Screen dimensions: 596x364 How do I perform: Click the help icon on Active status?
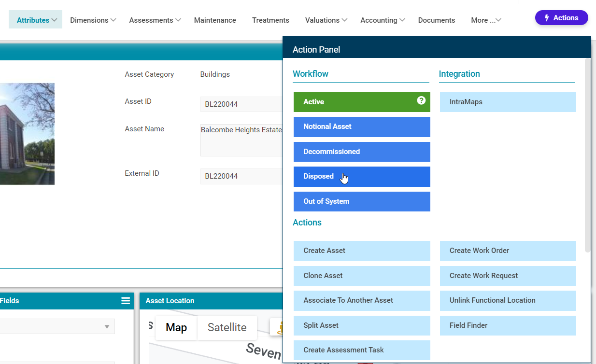(x=421, y=100)
